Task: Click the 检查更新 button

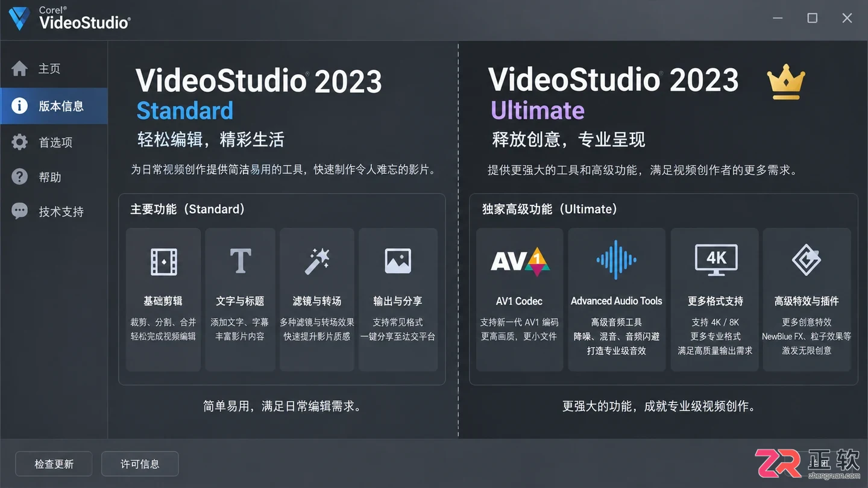Action: [x=54, y=464]
